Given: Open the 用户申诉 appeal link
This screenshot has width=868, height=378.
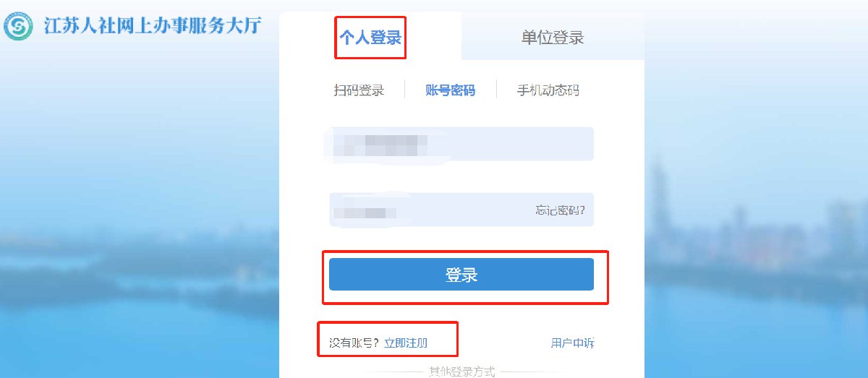Looking at the screenshot, I should pyautogui.click(x=572, y=343).
